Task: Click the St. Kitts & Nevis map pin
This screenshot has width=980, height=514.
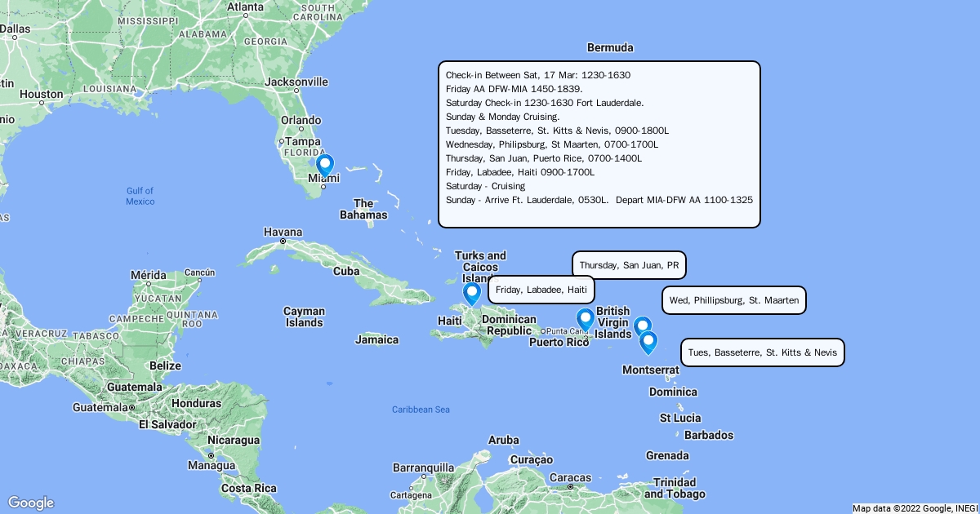Action: pos(648,343)
